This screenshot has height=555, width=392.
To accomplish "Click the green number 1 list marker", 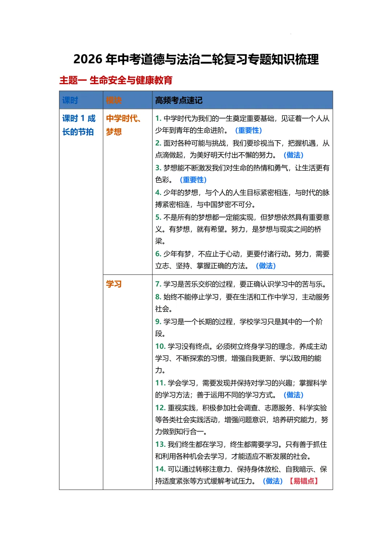I will click(x=158, y=118).
